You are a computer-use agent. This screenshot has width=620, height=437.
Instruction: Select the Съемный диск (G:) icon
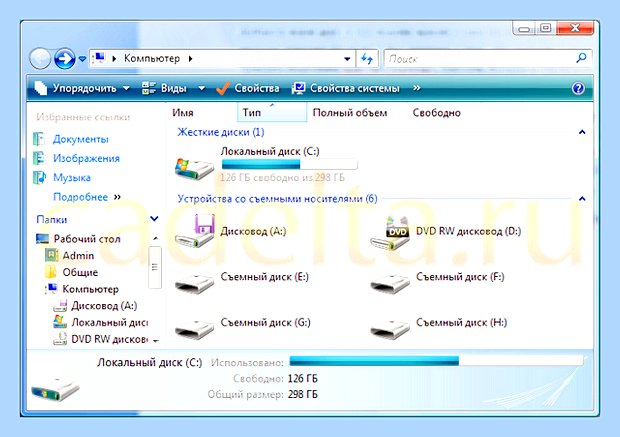click(194, 330)
